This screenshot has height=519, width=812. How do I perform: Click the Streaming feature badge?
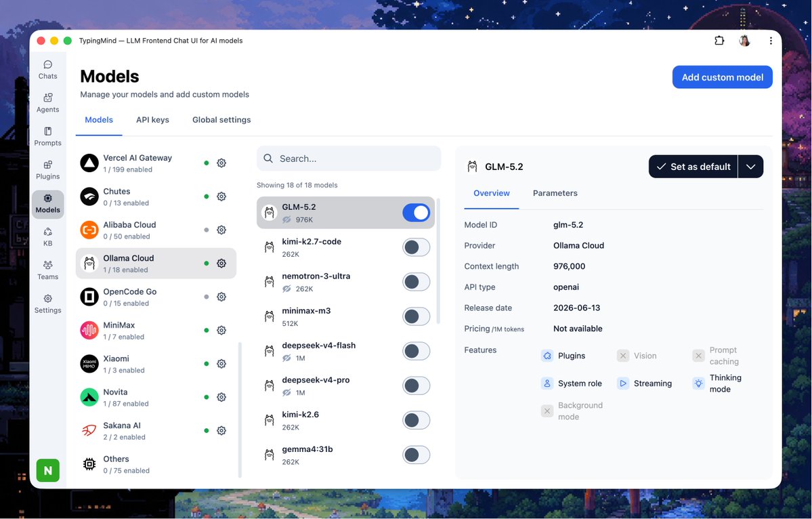coord(645,383)
